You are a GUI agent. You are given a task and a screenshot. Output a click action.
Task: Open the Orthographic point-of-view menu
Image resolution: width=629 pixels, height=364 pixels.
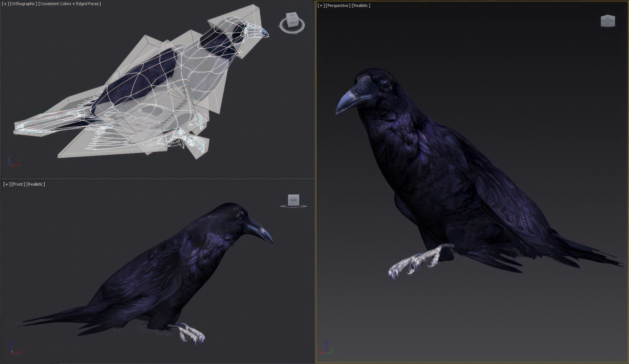tap(23, 4)
